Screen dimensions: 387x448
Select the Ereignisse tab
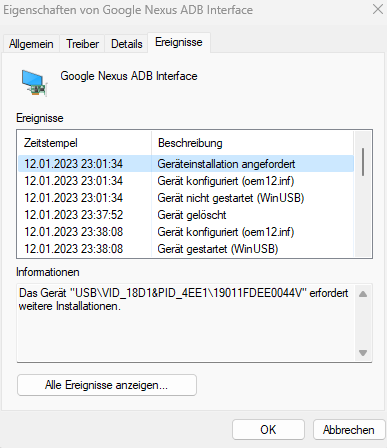tap(179, 42)
